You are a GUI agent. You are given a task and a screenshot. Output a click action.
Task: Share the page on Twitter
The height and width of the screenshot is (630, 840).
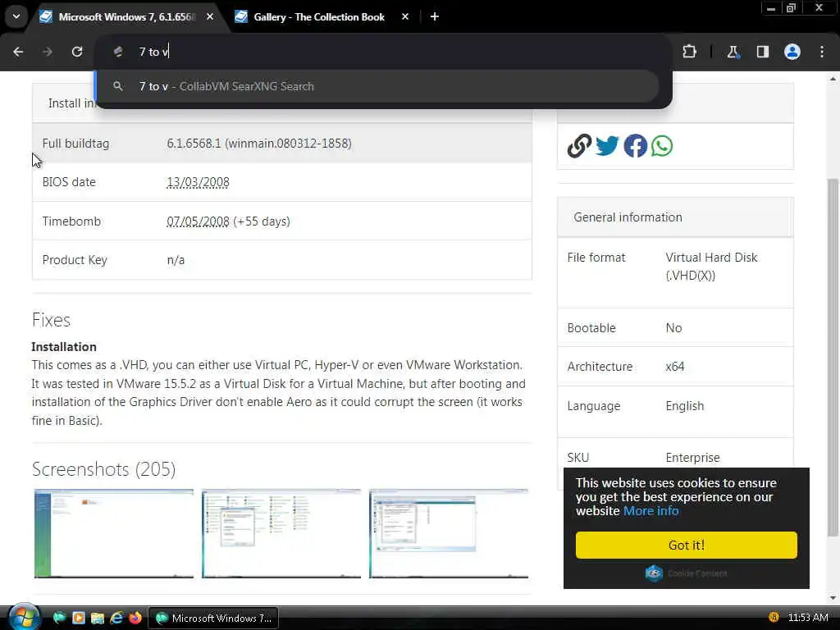607,146
